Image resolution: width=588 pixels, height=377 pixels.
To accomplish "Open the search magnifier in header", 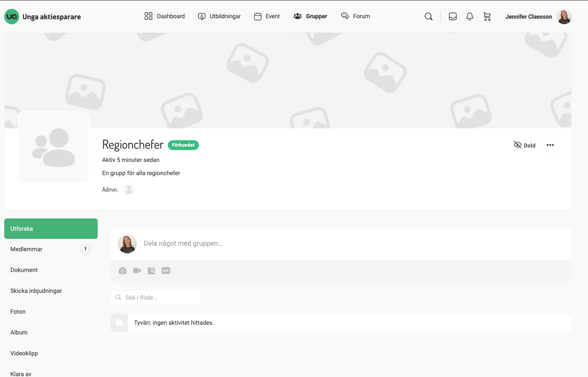I will tap(429, 17).
